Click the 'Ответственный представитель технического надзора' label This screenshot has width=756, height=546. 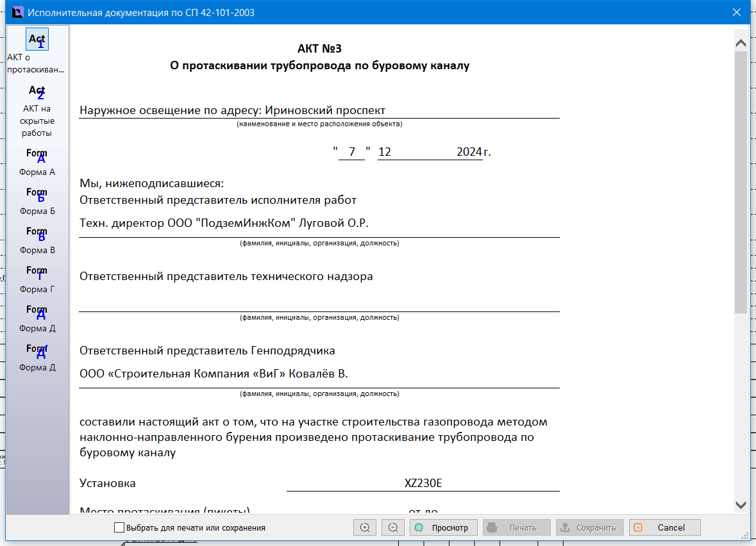tap(226, 277)
